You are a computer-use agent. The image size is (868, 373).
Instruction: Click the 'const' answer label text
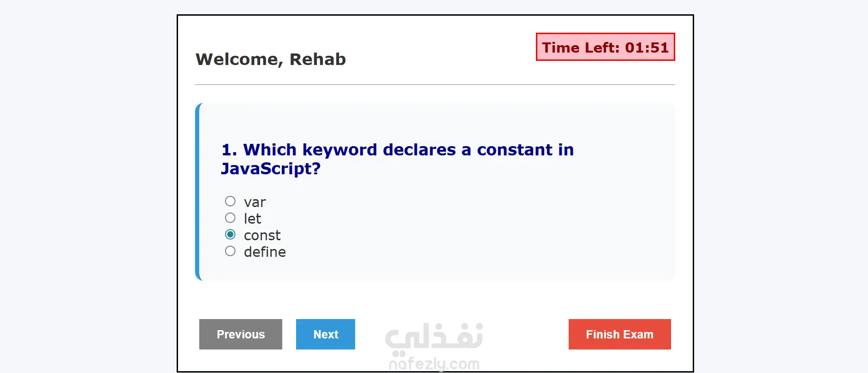(262, 236)
